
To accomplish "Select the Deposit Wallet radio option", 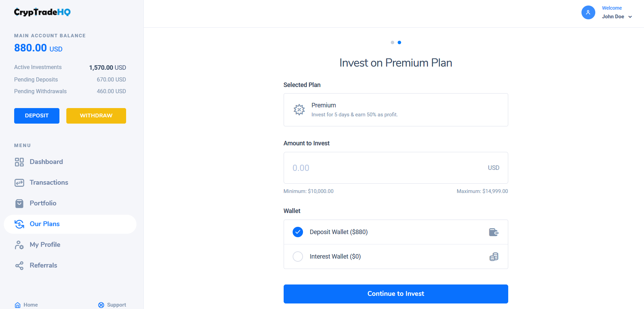I will [298, 232].
